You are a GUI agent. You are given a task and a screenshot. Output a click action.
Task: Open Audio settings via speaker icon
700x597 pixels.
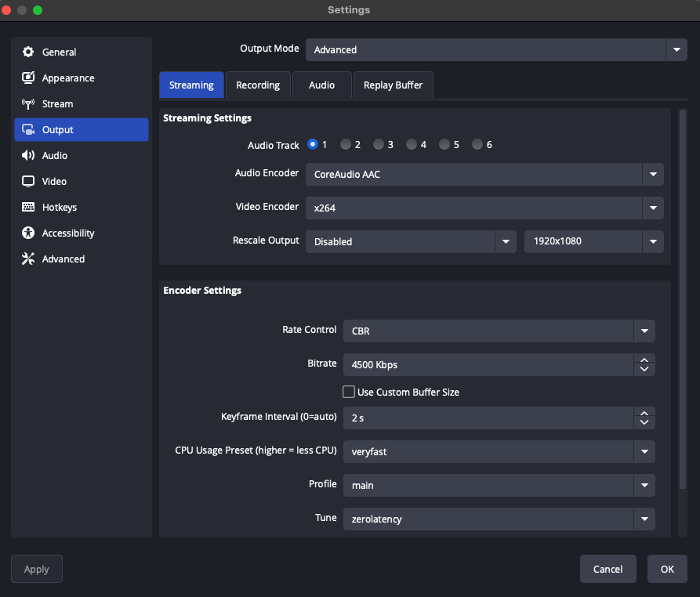coord(28,155)
